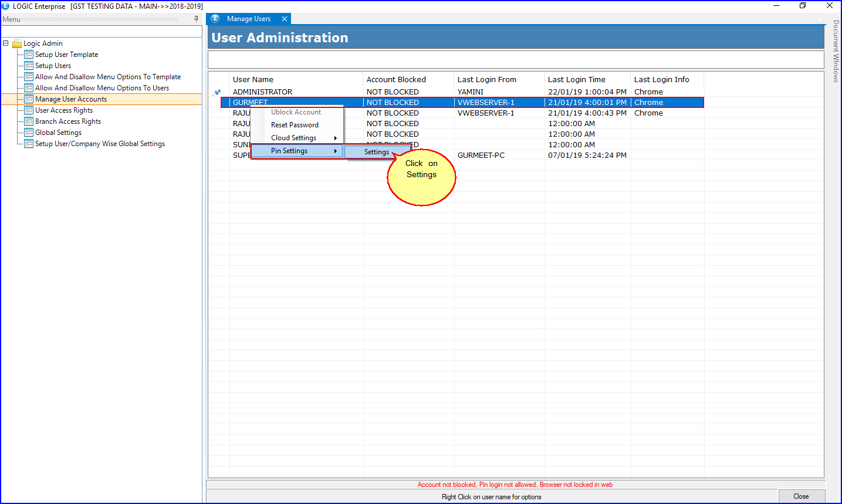842x504 pixels.
Task: Expand the Cloud Settings submenu arrow
Action: pos(335,138)
